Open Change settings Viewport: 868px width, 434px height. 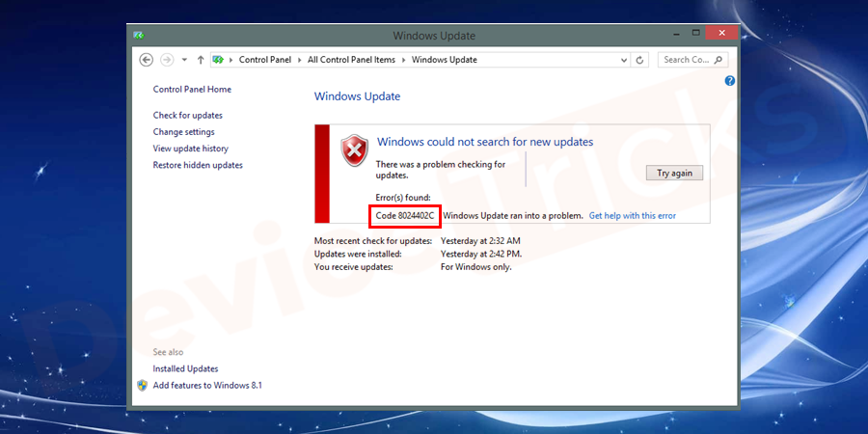tap(184, 132)
